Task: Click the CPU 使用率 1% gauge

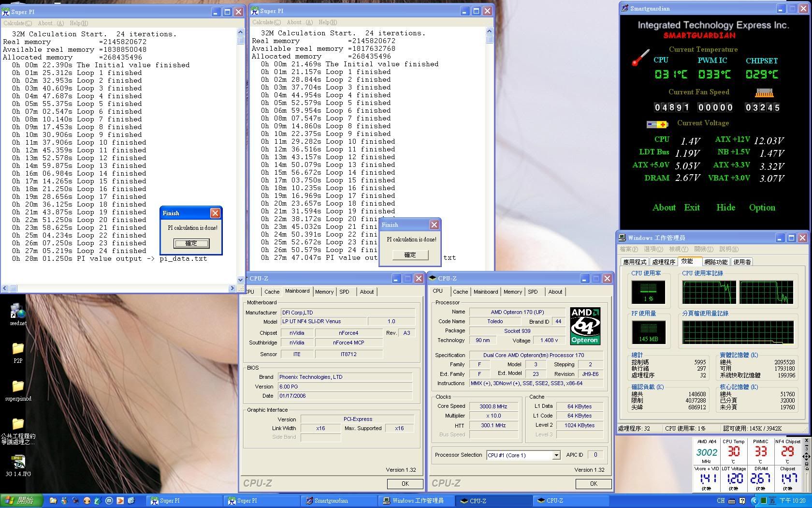Action: [x=648, y=292]
